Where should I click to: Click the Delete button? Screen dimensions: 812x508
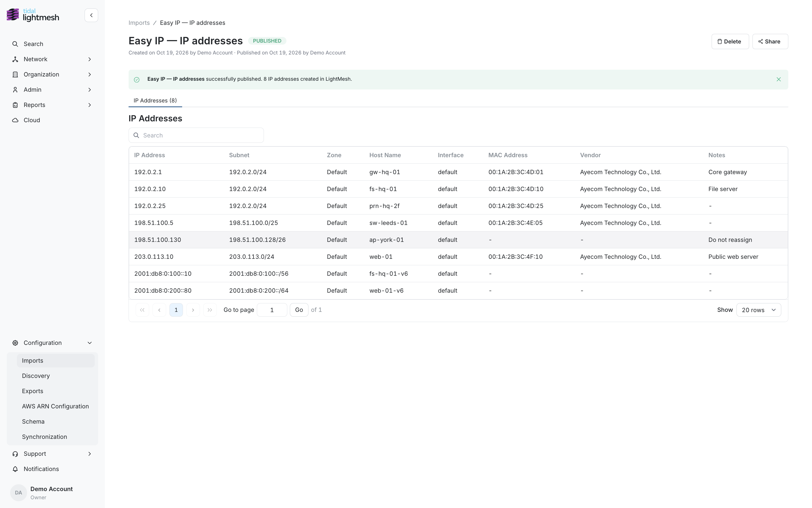point(730,41)
